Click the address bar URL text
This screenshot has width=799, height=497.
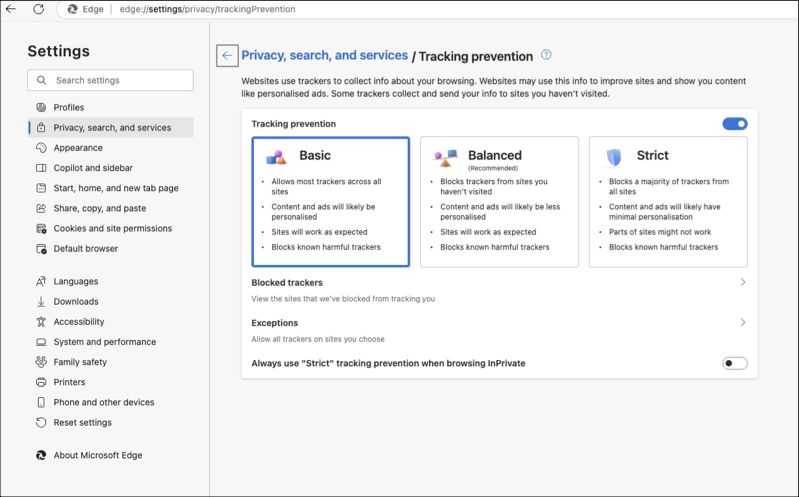(x=207, y=9)
